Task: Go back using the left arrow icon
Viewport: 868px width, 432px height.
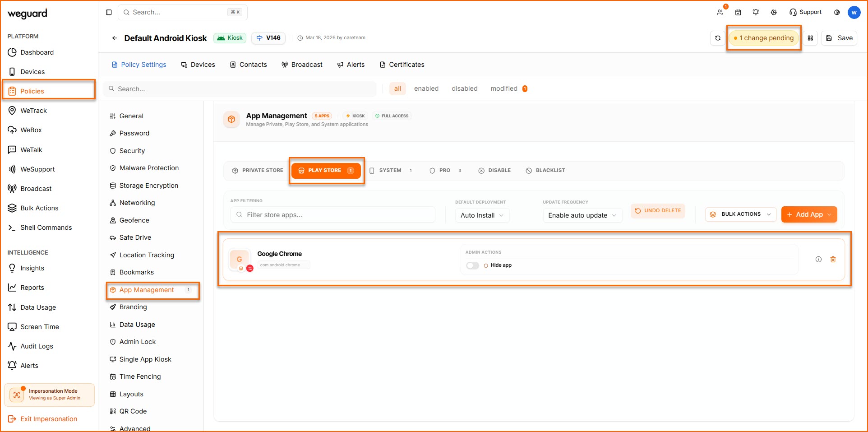Action: point(115,38)
